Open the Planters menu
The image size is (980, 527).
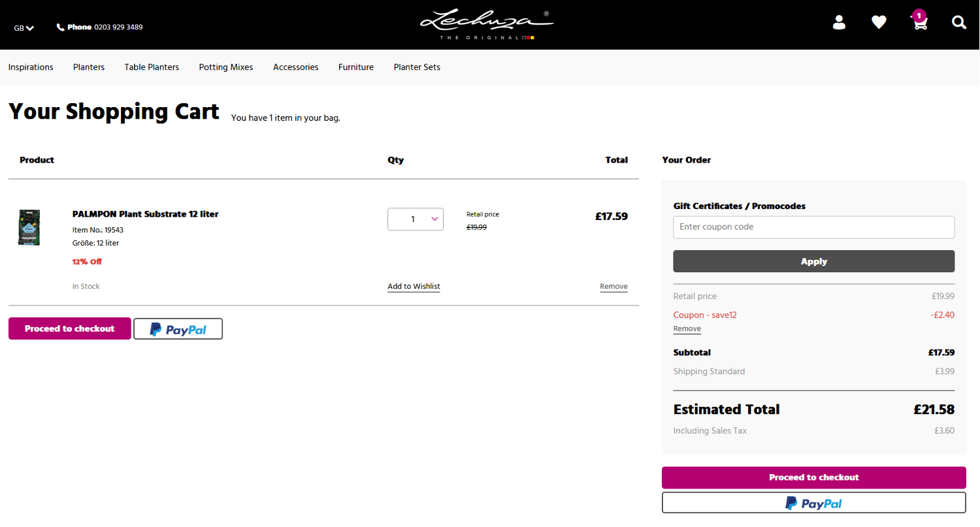click(89, 67)
